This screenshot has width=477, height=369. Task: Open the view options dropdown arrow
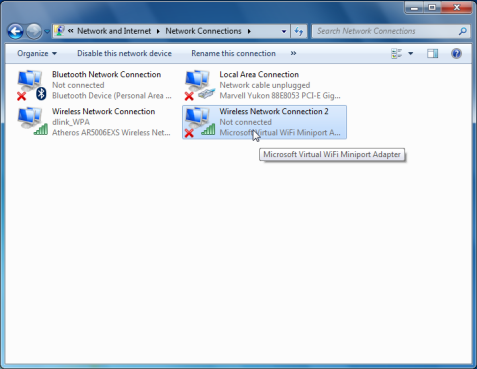pyautogui.click(x=411, y=53)
